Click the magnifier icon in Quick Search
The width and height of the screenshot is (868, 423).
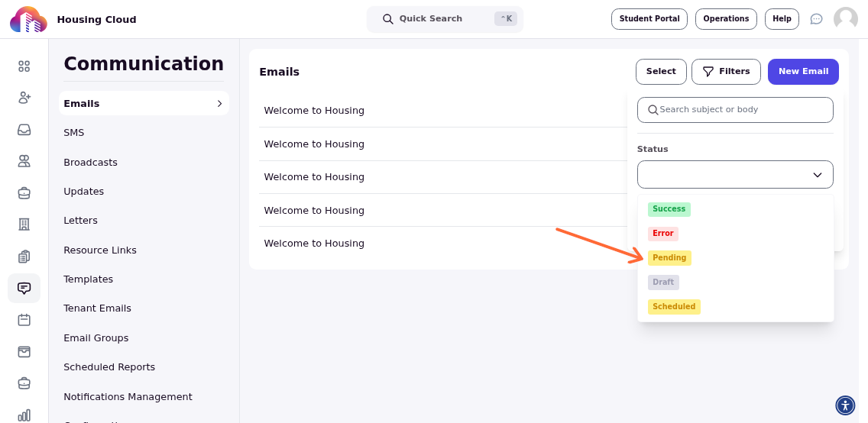pyautogui.click(x=388, y=19)
